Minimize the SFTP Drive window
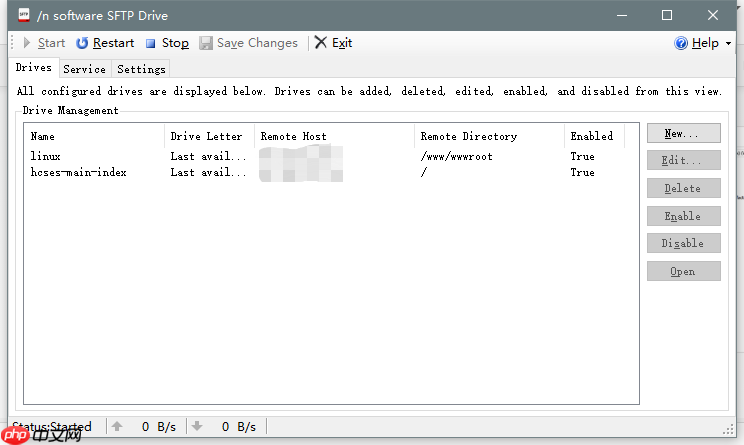 pyautogui.click(x=622, y=15)
